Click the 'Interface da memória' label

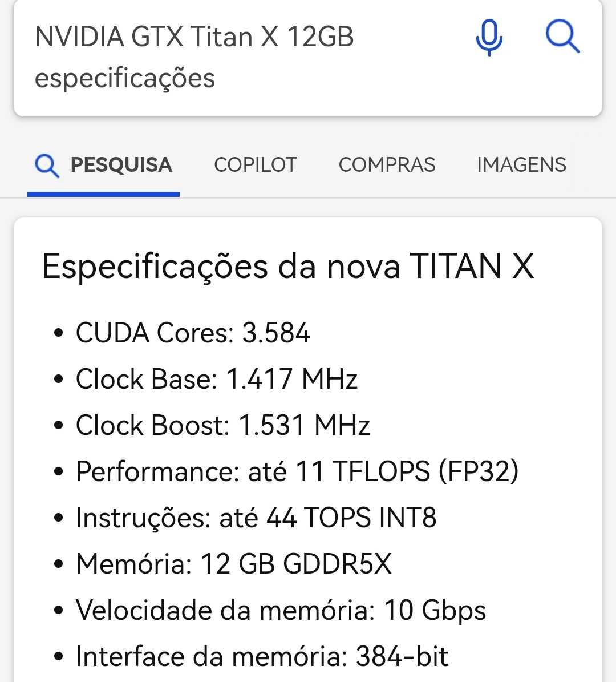[x=212, y=657]
